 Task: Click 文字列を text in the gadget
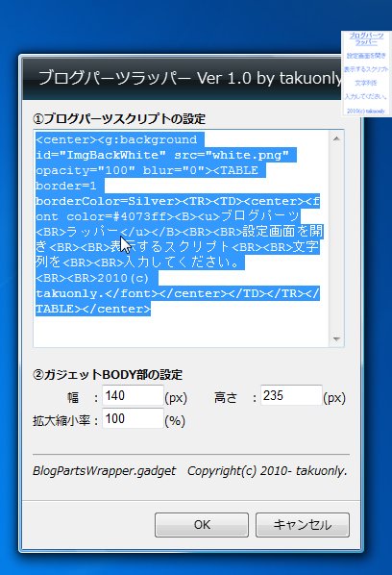[366, 83]
